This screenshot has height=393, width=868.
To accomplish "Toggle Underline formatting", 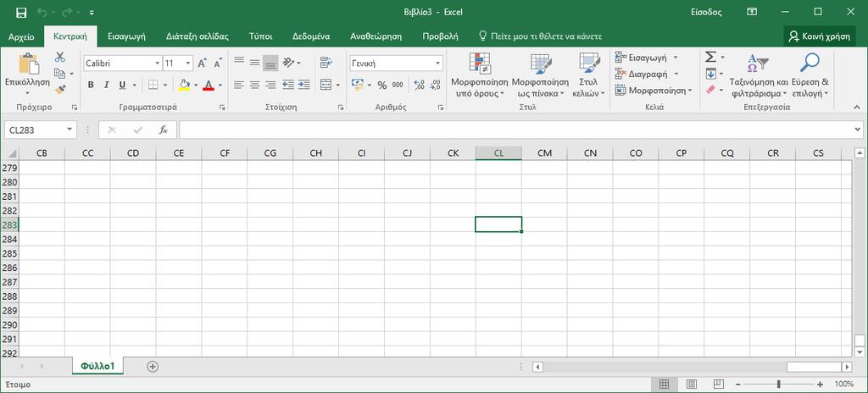I will (x=122, y=85).
